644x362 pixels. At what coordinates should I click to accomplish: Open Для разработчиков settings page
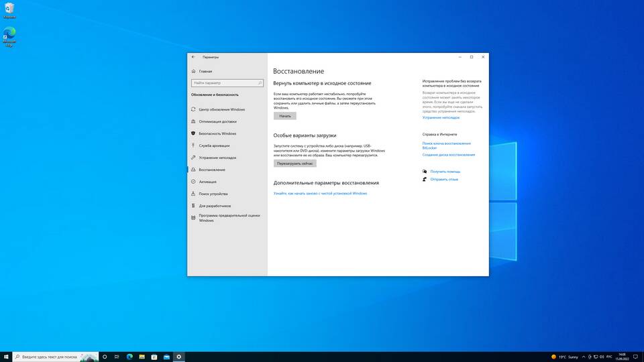click(x=215, y=206)
